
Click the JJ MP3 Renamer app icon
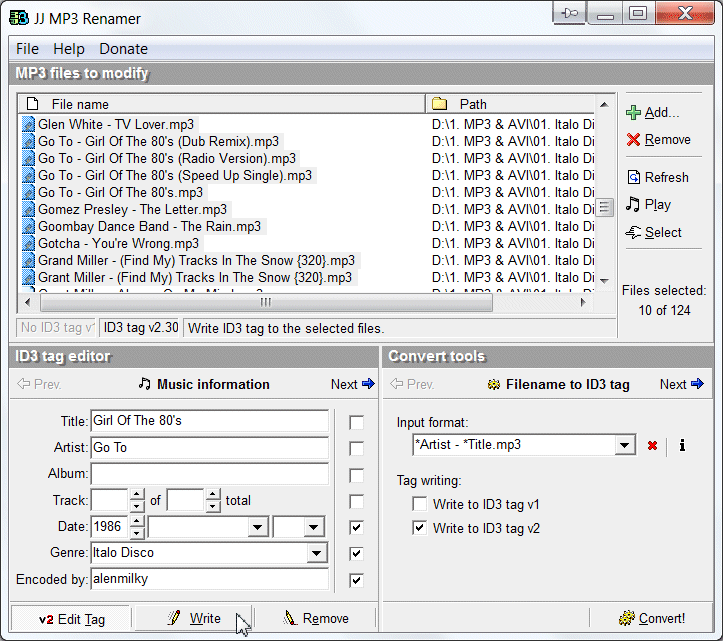tap(19, 18)
